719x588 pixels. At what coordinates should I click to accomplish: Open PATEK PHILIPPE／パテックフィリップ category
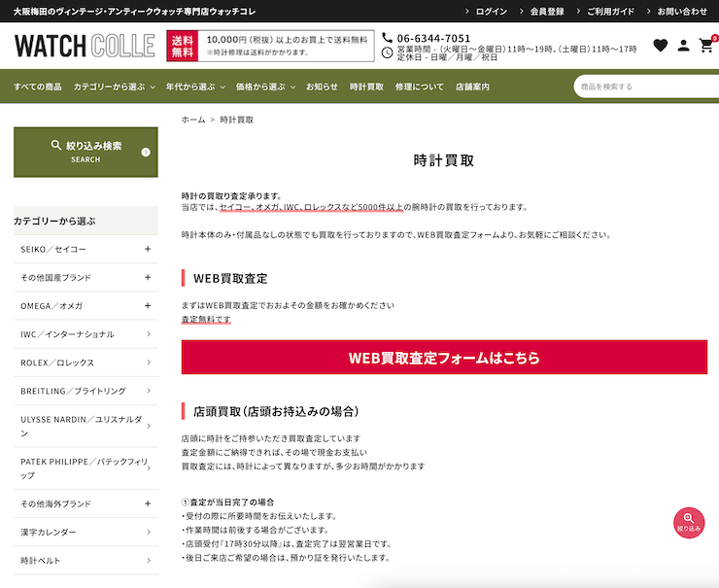click(x=86, y=468)
